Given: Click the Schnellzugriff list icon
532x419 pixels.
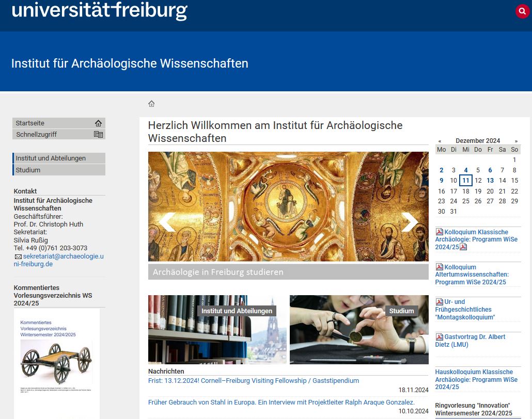Looking at the screenshot, I should 98,134.
